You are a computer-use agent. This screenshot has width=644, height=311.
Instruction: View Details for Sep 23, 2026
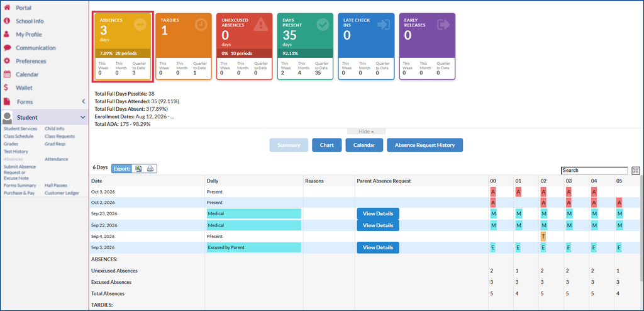pyautogui.click(x=378, y=214)
